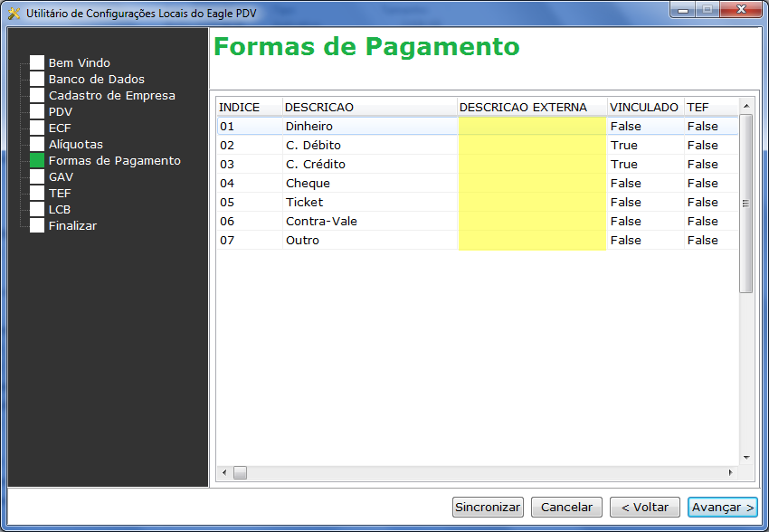Click the Cancelar button
This screenshot has width=769, height=532.
(x=566, y=507)
